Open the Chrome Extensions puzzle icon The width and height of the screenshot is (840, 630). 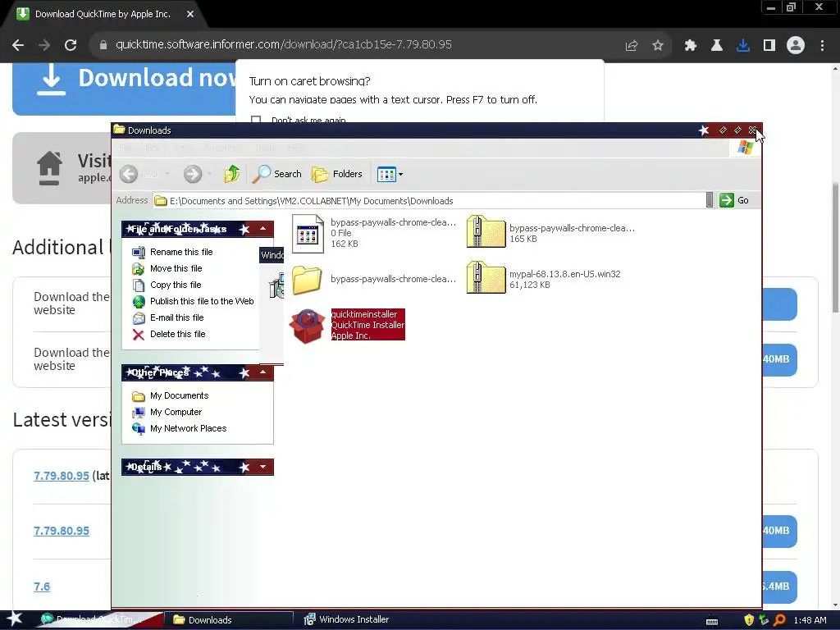pyautogui.click(x=690, y=46)
